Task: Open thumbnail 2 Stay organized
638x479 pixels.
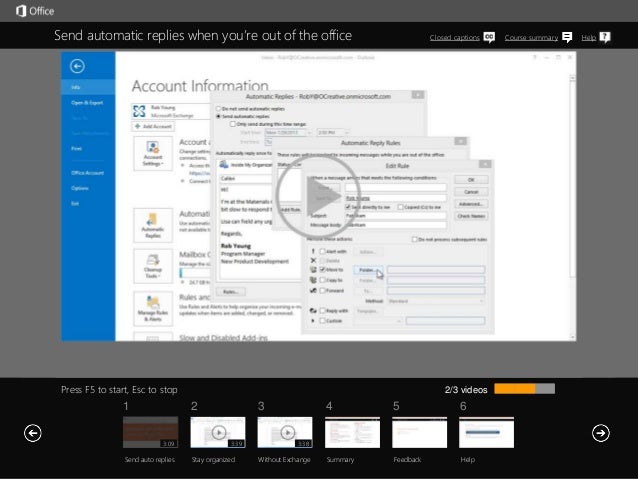Action: click(x=218, y=432)
